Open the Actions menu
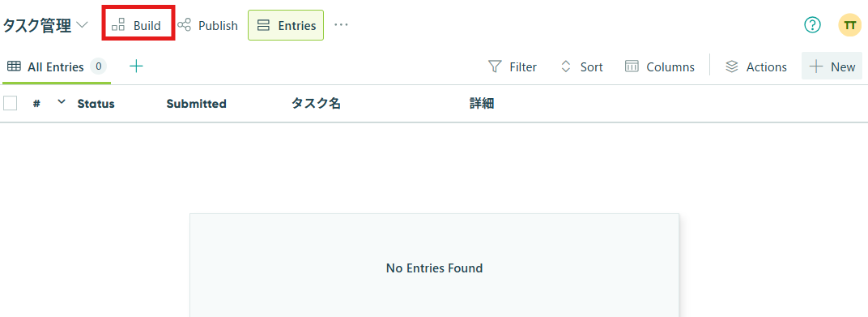The height and width of the screenshot is (317, 868). (x=756, y=67)
